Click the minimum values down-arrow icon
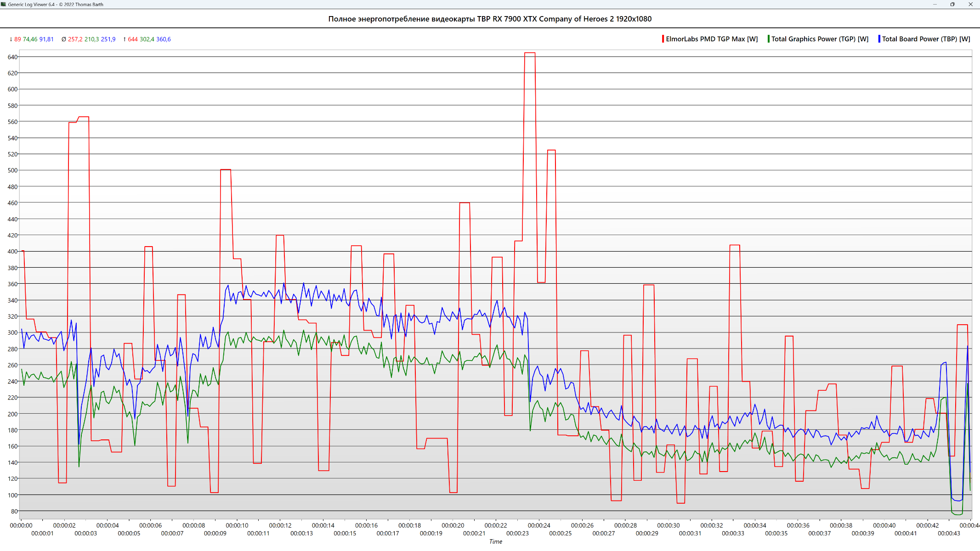This screenshot has width=980, height=551. [x=11, y=39]
